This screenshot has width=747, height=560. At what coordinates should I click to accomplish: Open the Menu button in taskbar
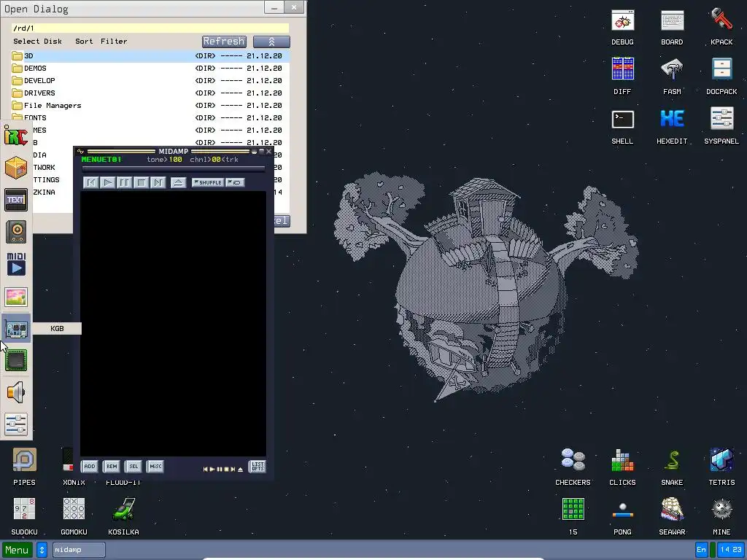(x=18, y=550)
